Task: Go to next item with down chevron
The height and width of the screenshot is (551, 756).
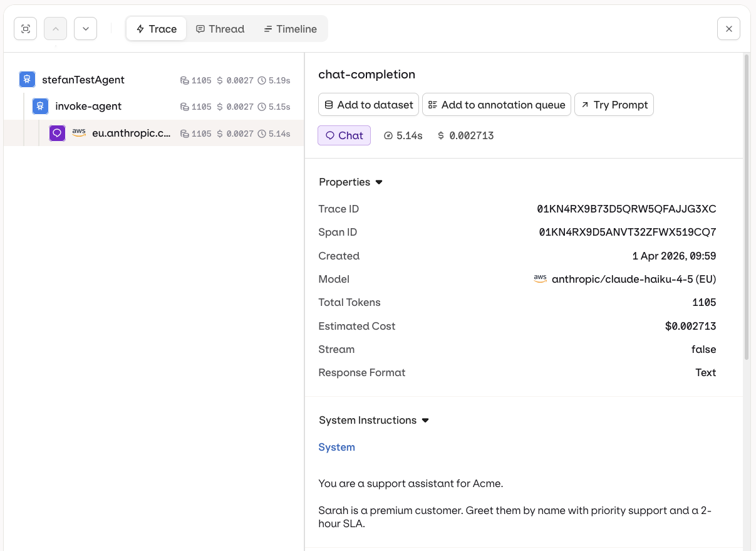Action: (x=85, y=29)
